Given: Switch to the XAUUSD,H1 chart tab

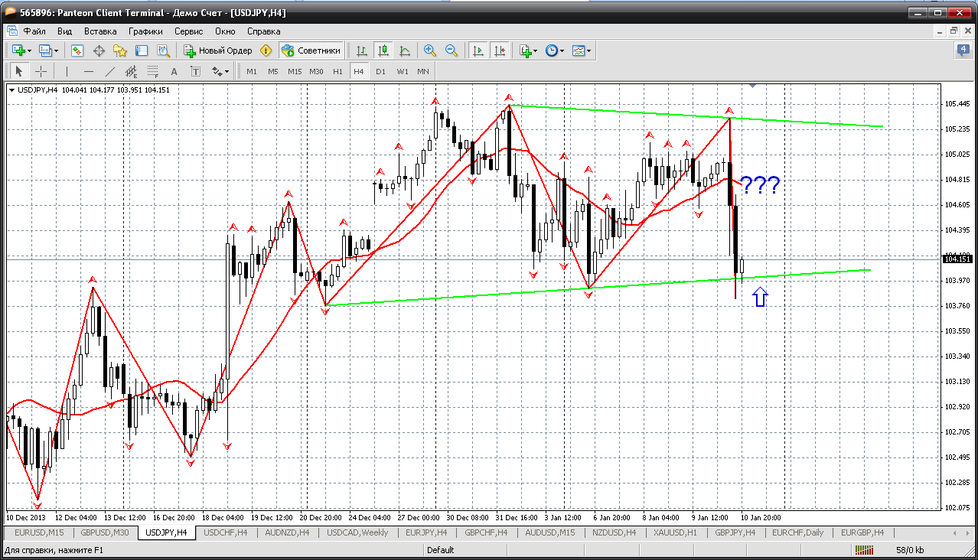Looking at the screenshot, I should coord(675,532).
